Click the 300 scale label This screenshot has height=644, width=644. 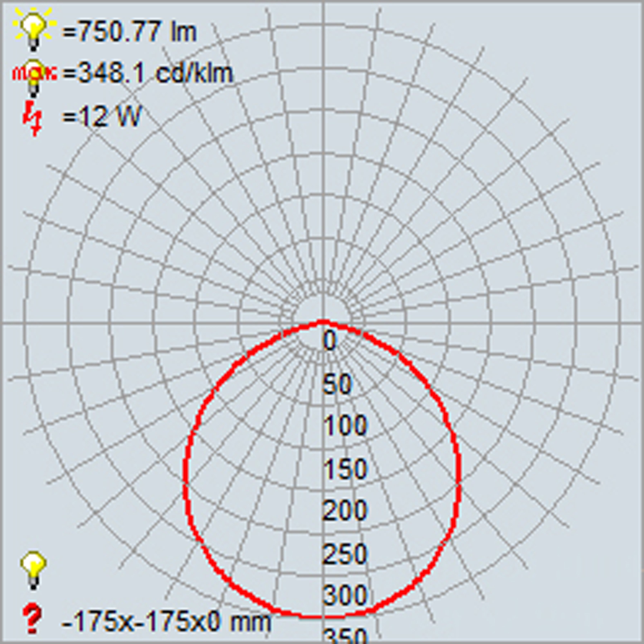(x=345, y=595)
